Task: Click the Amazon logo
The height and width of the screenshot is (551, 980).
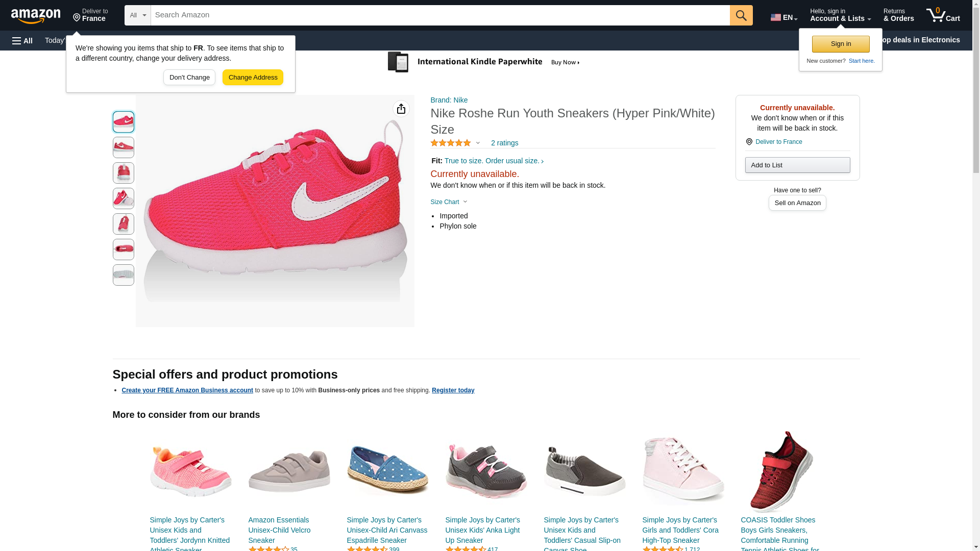Action: tap(36, 16)
